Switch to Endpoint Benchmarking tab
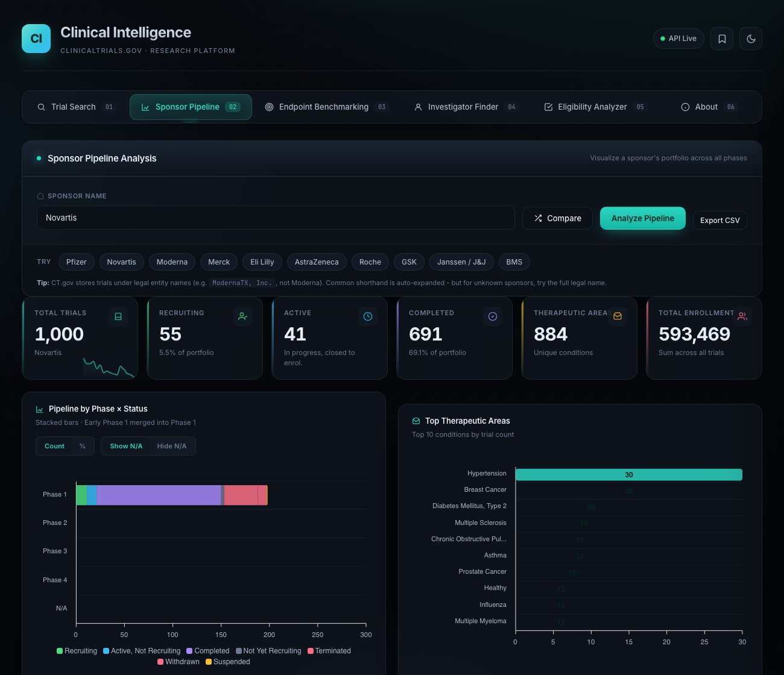The width and height of the screenshot is (784, 675). click(327, 107)
